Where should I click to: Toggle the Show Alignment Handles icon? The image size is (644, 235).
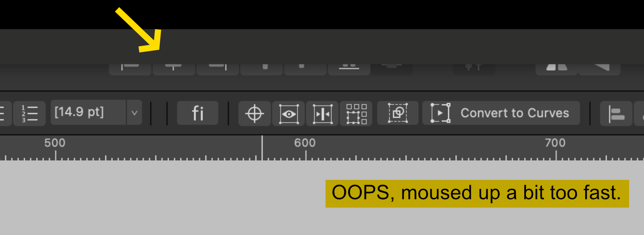pos(322,113)
